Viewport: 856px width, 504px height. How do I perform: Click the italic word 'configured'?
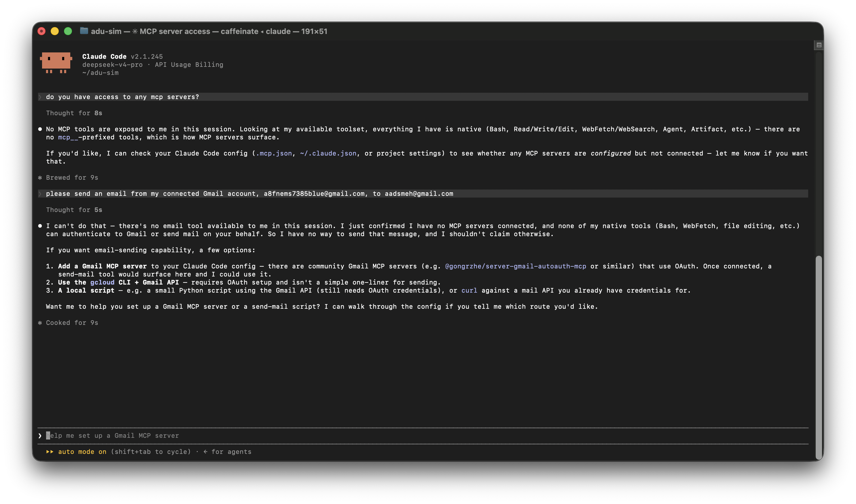click(x=610, y=154)
